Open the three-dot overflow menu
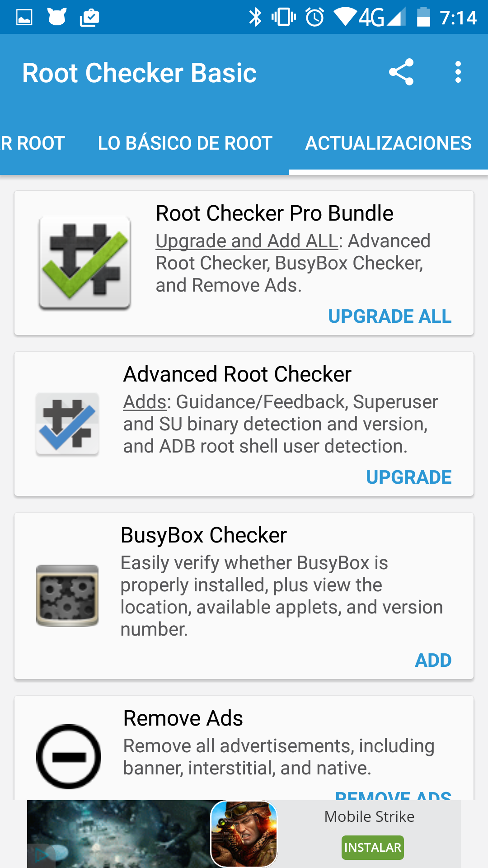 click(458, 72)
